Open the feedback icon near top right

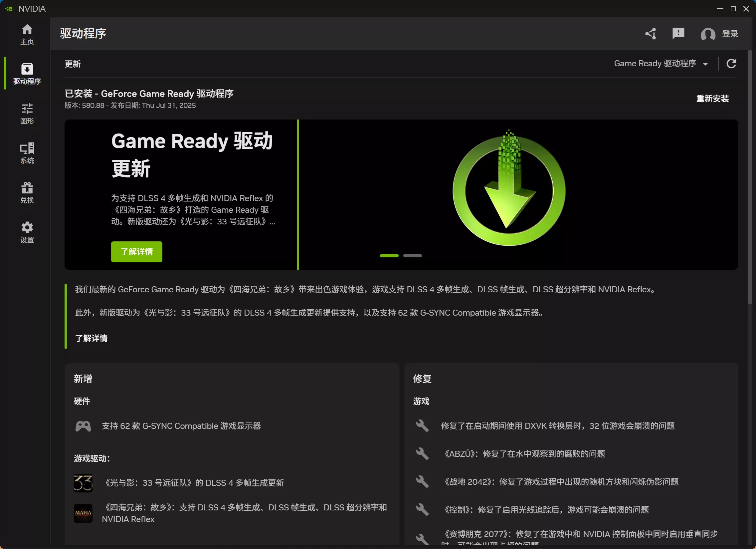pyautogui.click(x=678, y=33)
